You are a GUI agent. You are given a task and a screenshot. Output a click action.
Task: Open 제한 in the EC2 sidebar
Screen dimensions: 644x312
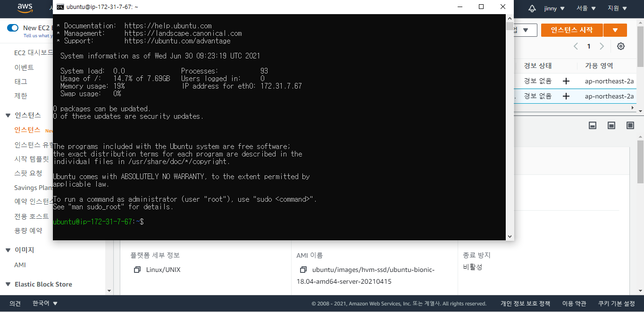point(21,96)
